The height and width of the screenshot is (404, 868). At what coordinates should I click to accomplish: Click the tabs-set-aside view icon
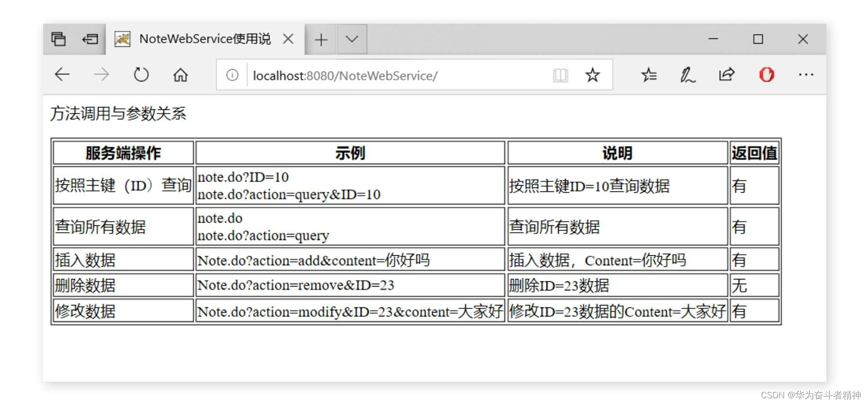click(x=58, y=39)
